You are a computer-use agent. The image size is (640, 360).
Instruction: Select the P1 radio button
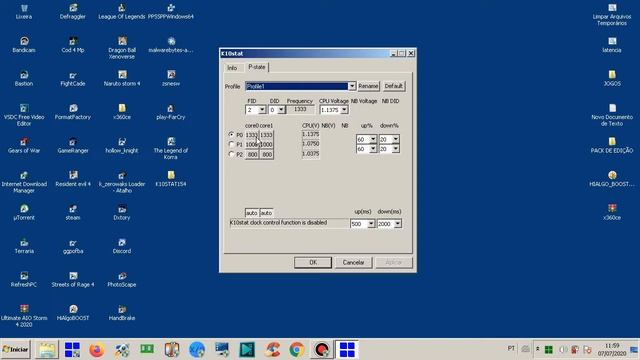[231, 144]
